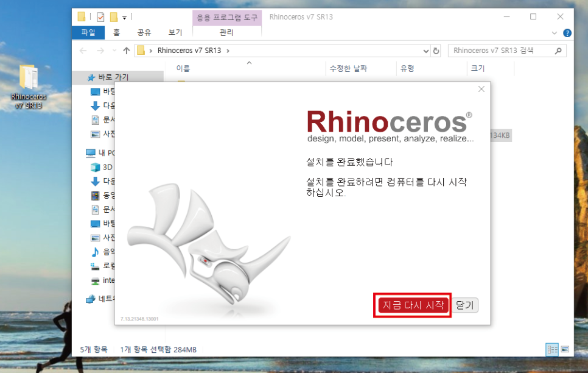The width and height of the screenshot is (588, 373).
Task: Sort by the 수정한 날짜 column header
Action: 348,68
